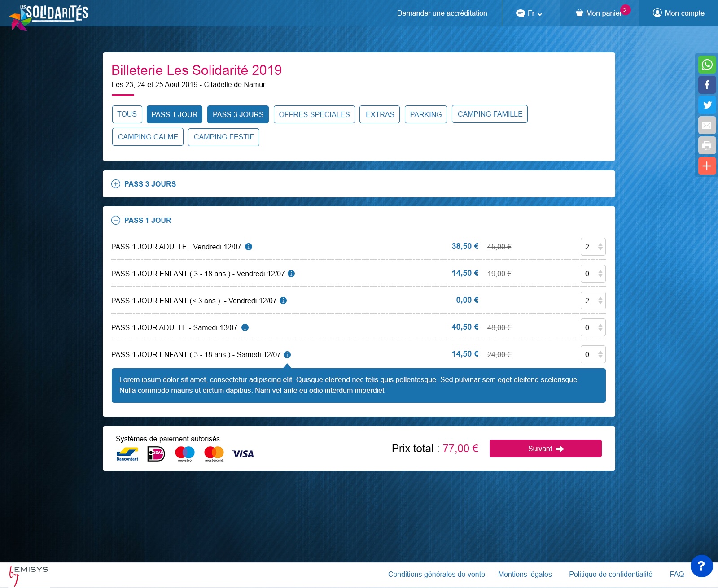
Task: Click the Mastercard payment logo
Action: click(214, 454)
